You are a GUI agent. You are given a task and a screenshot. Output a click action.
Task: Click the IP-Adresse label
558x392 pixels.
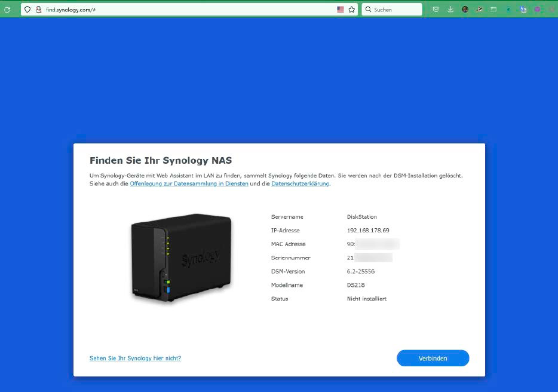[x=285, y=230]
